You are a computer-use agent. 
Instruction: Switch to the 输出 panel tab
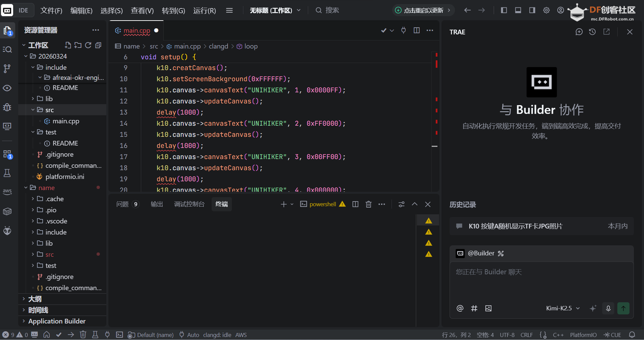click(x=156, y=204)
